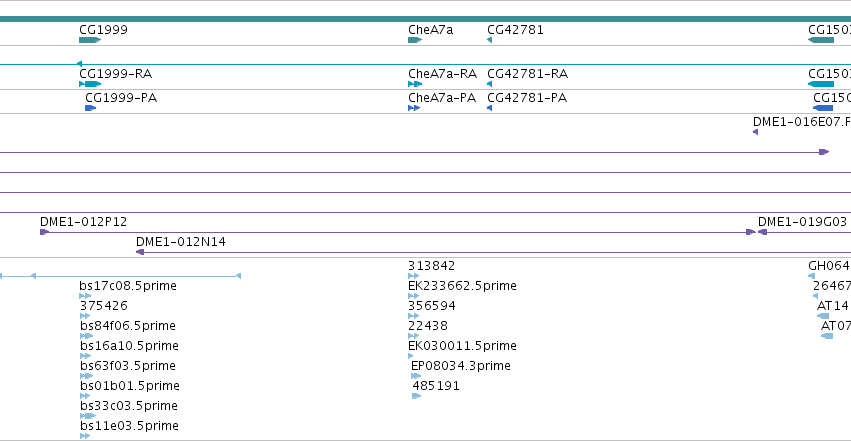
Task: Click the DME1-012N14 arrowhead glyph
Action: coord(140,252)
